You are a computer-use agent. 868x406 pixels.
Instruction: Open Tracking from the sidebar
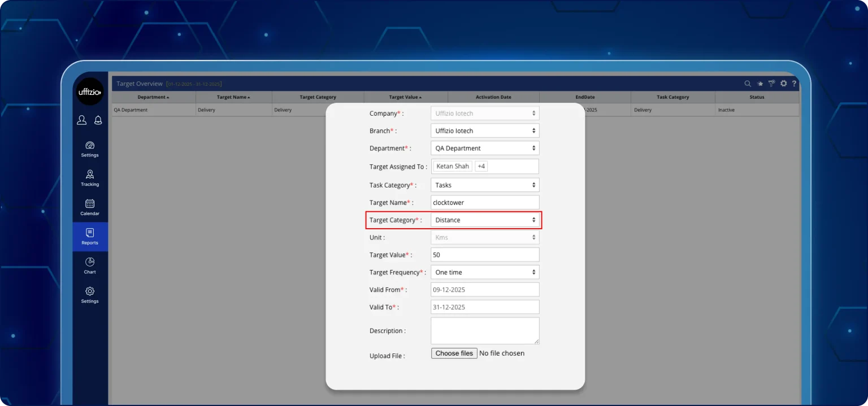tap(90, 178)
